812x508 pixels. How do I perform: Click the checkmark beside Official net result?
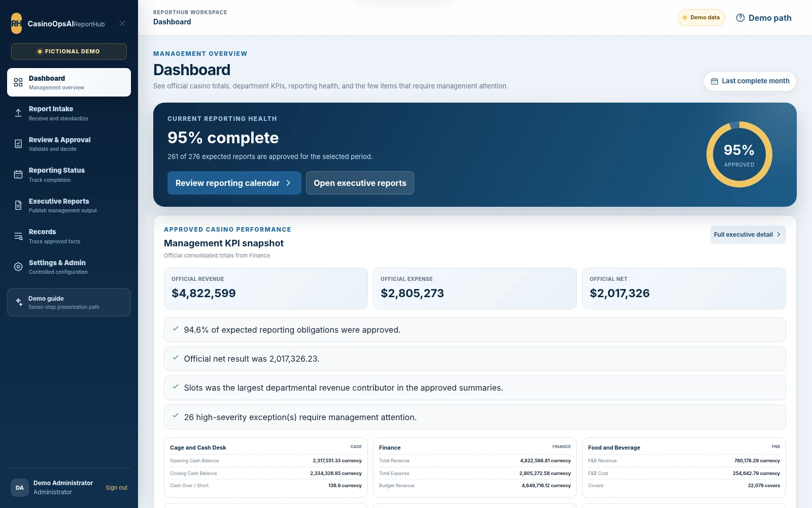pyautogui.click(x=176, y=358)
